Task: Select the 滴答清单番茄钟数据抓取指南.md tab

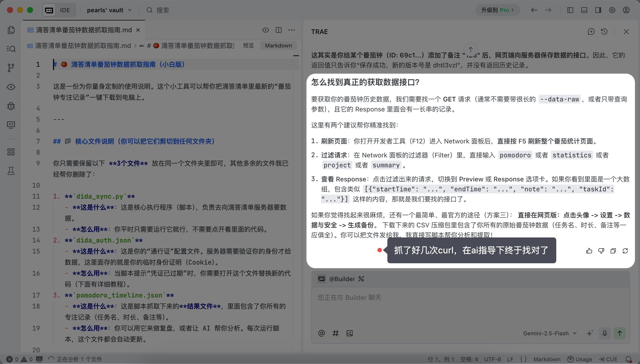Action: click(x=84, y=30)
